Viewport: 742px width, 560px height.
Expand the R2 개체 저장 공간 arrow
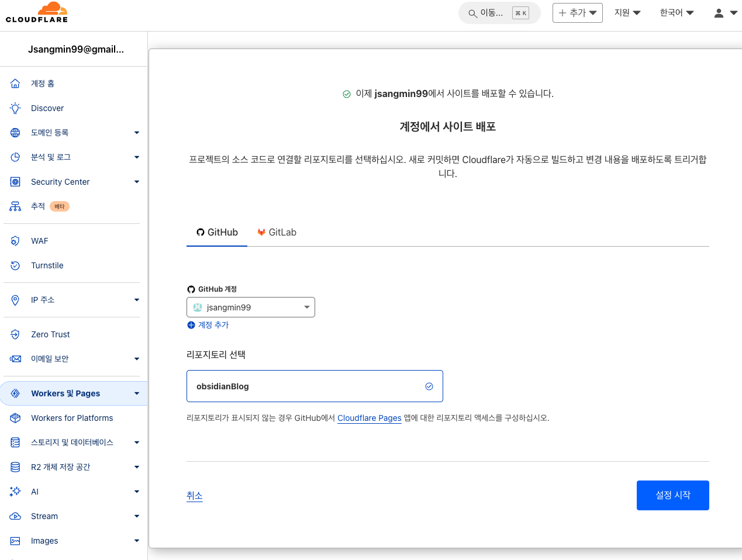click(x=137, y=467)
